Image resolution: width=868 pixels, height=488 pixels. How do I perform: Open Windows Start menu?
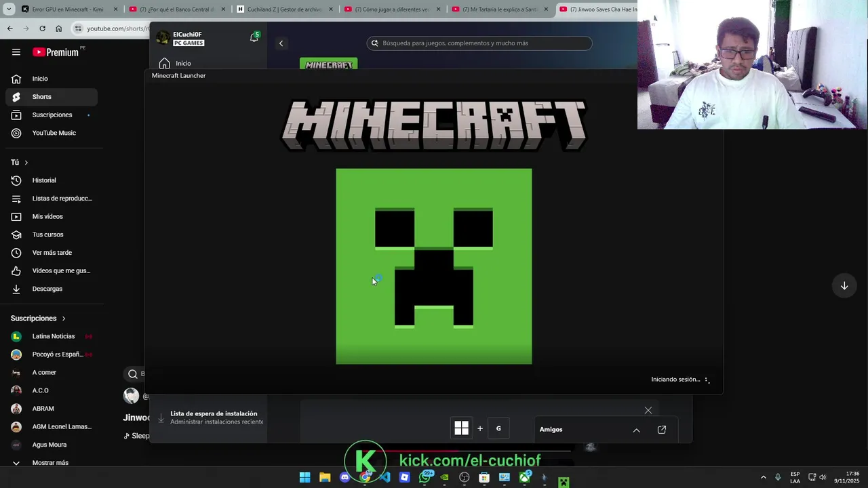304,477
